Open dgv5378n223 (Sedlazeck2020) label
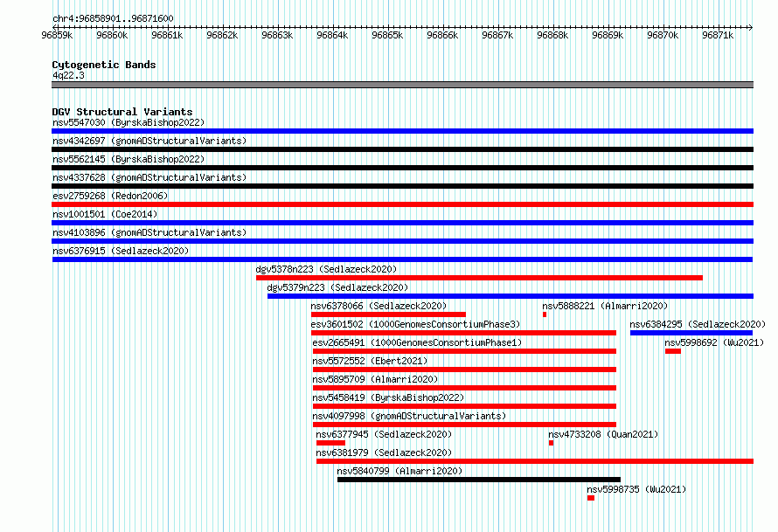The width and height of the screenshot is (778, 532). (326, 269)
